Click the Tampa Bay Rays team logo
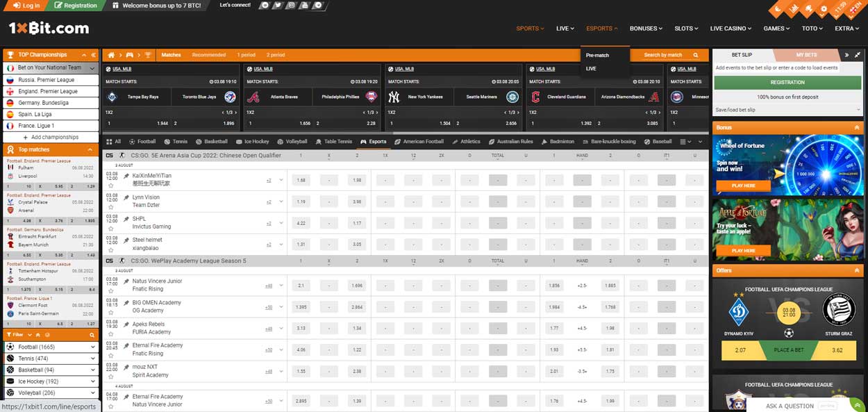This screenshot has width=868, height=412. click(x=112, y=97)
